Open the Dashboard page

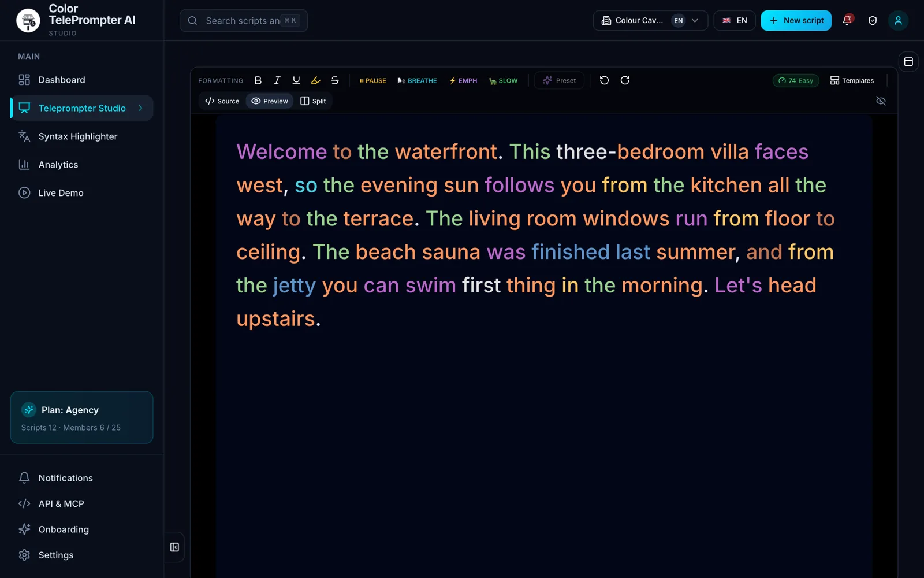click(82, 80)
